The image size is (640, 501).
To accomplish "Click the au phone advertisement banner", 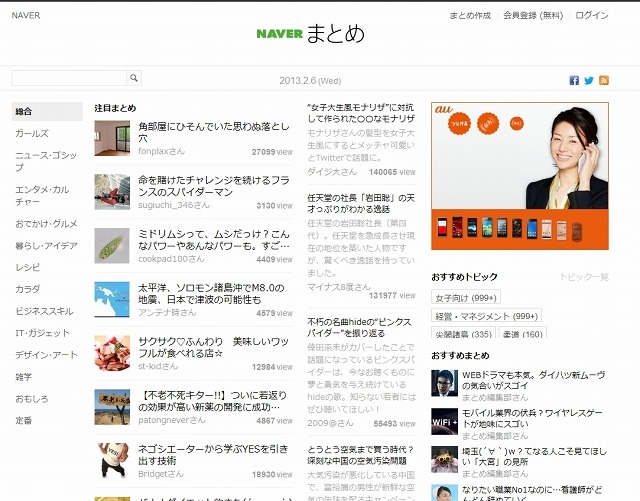I will (520, 176).
